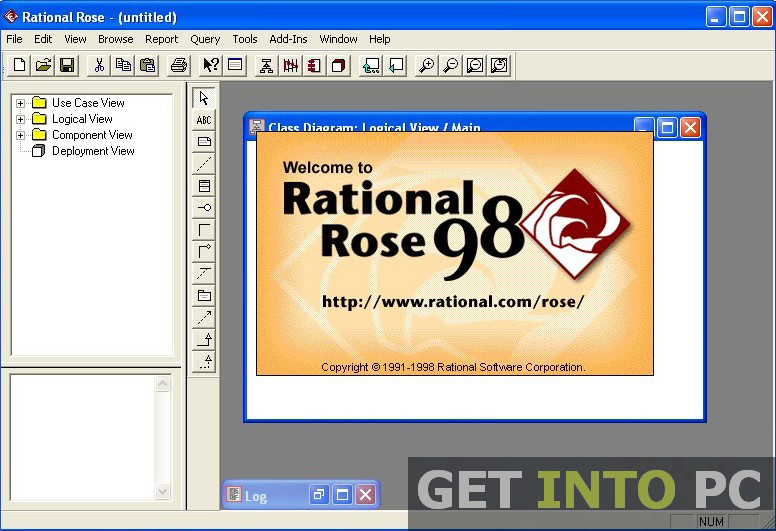
Task: Open the Add-Ins menu
Action: [288, 39]
